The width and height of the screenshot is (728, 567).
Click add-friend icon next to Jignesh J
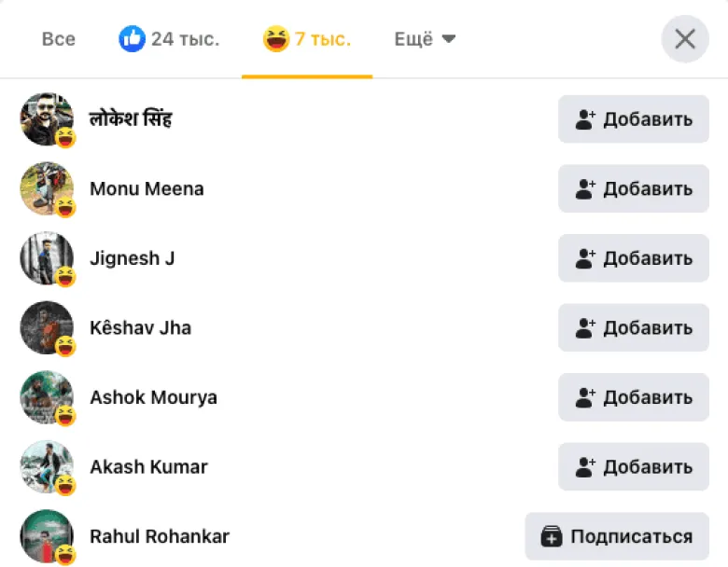585,258
